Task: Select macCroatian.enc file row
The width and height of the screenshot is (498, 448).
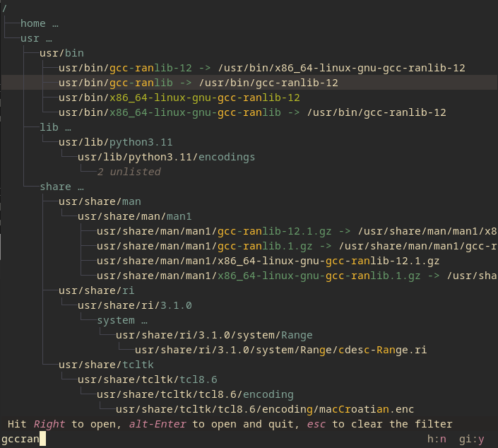Action: click(265, 410)
